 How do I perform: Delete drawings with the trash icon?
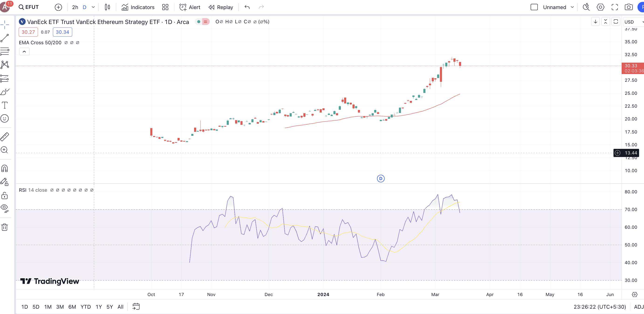point(5,227)
